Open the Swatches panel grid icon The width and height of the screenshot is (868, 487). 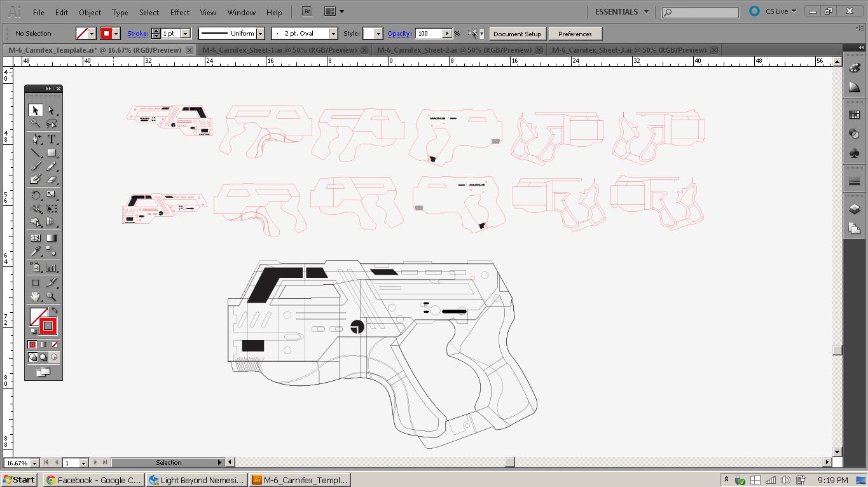tap(855, 115)
